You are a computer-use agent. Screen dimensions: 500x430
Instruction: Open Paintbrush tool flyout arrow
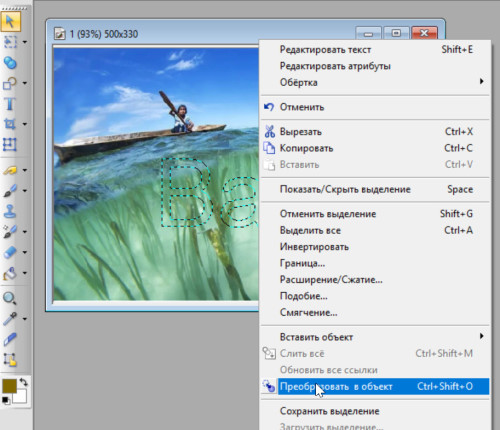click(25, 191)
